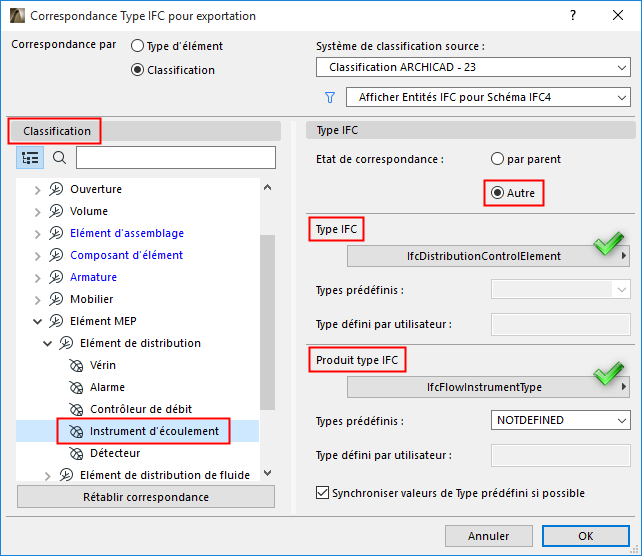Viewport: 642px width, 556px height.
Task: Click the Rétablir correspondance button
Action: pos(146,497)
